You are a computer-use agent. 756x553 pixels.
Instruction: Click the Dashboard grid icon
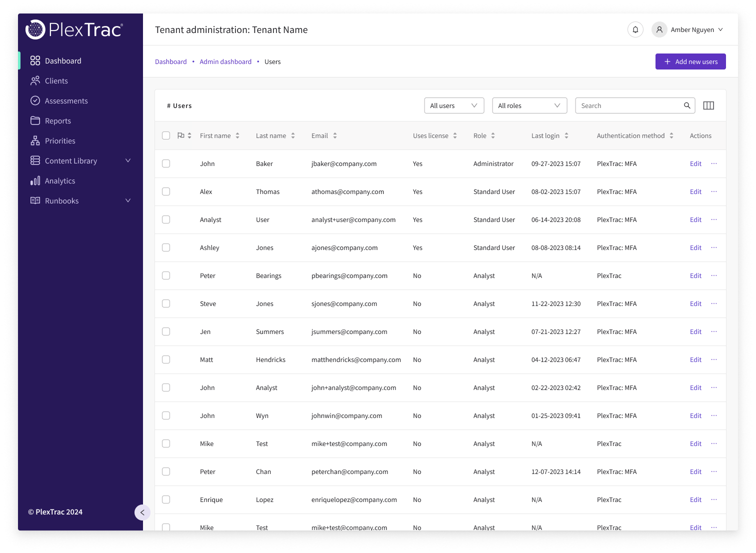pyautogui.click(x=35, y=60)
